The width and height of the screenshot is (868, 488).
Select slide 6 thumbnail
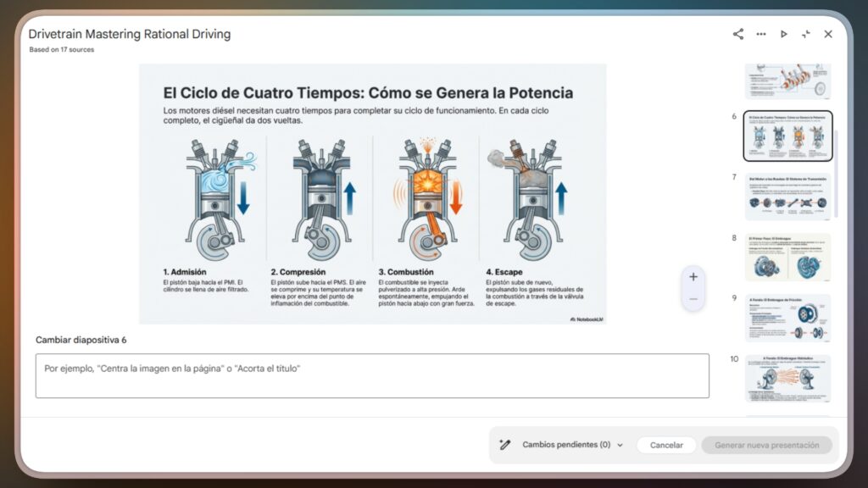point(787,136)
